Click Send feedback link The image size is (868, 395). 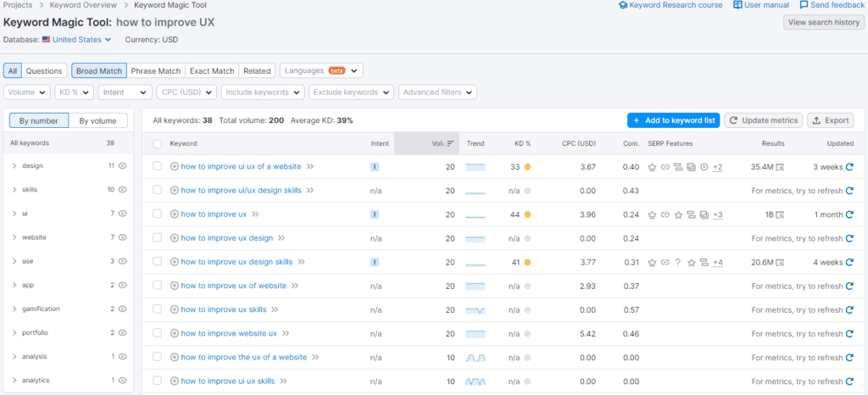(832, 5)
